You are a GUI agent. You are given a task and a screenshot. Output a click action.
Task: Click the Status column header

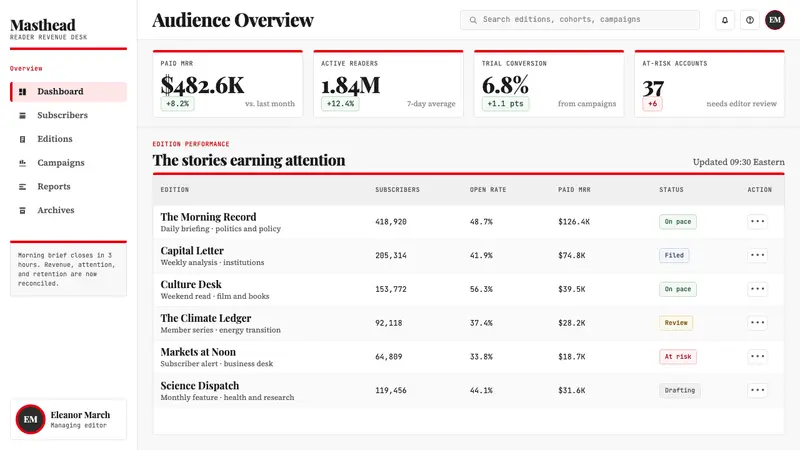(x=671, y=189)
